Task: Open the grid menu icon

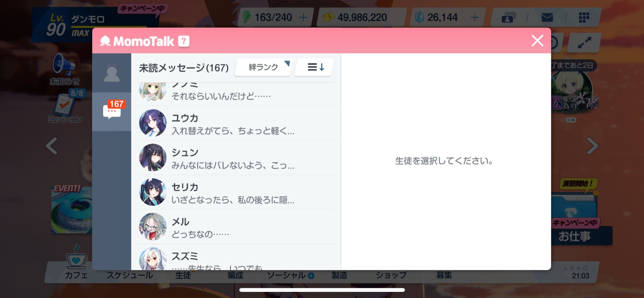Action: pyautogui.click(x=584, y=17)
